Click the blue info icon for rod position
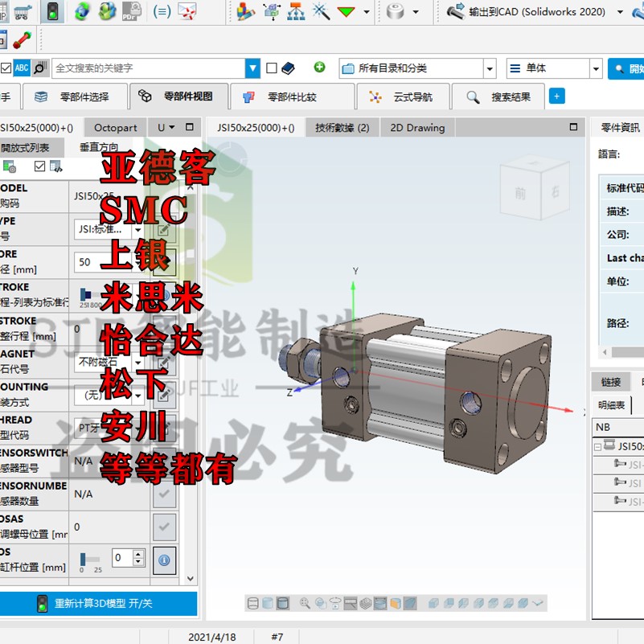Image resolution: width=644 pixels, height=644 pixels. click(x=164, y=560)
